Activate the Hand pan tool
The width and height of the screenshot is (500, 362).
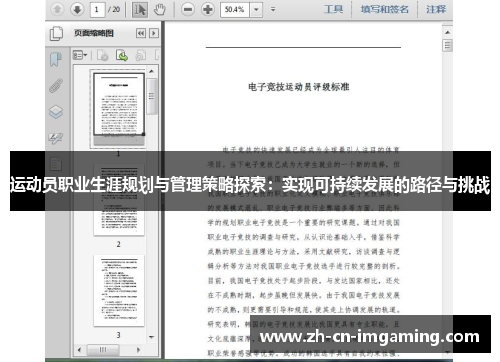coord(160,10)
